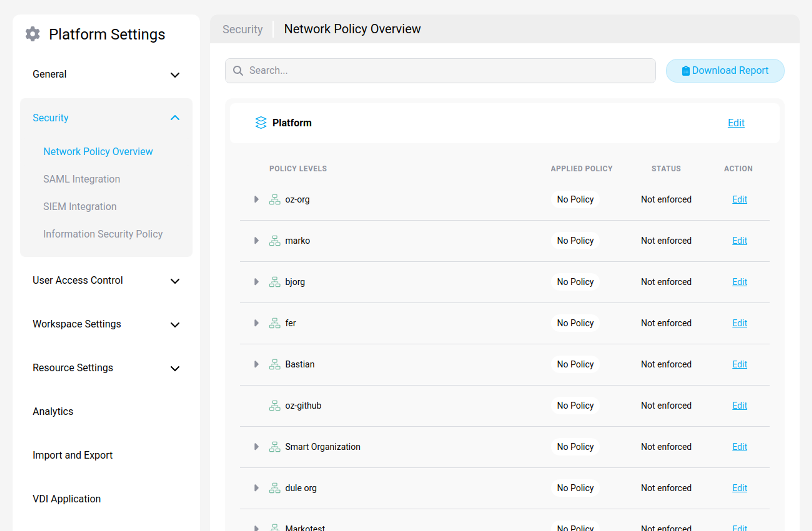Click the hierarchy icon beside dule org
The height and width of the screenshot is (531, 812).
click(275, 488)
